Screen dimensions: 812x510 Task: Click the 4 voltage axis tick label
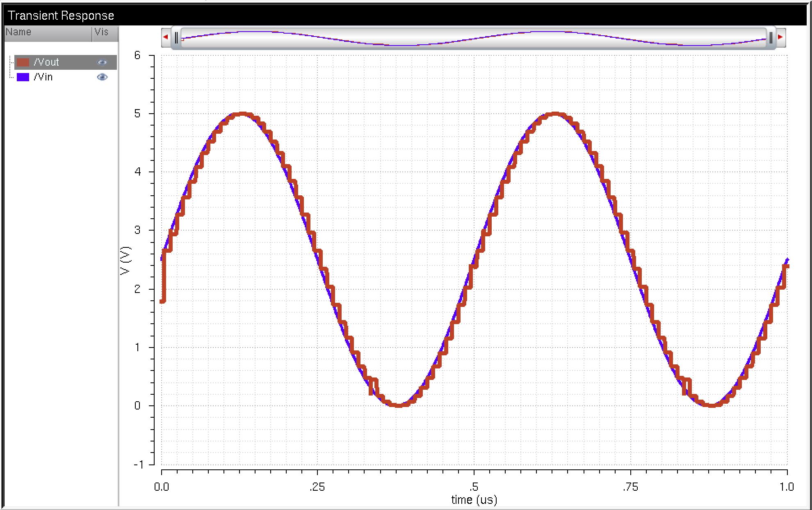(137, 172)
